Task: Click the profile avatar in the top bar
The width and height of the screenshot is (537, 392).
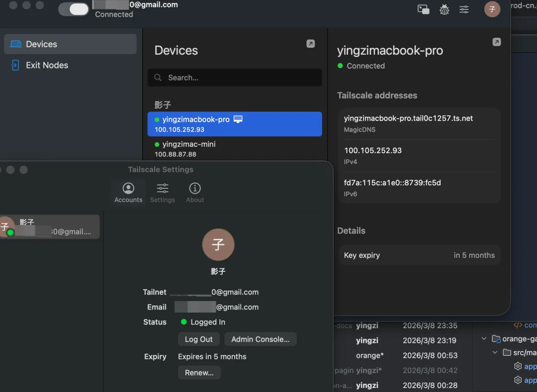Action: coord(492,9)
